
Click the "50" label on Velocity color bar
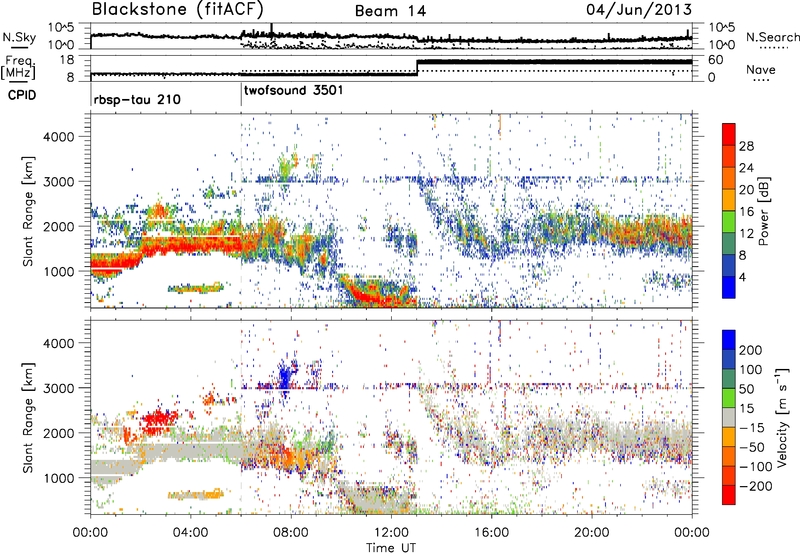[x=747, y=389]
